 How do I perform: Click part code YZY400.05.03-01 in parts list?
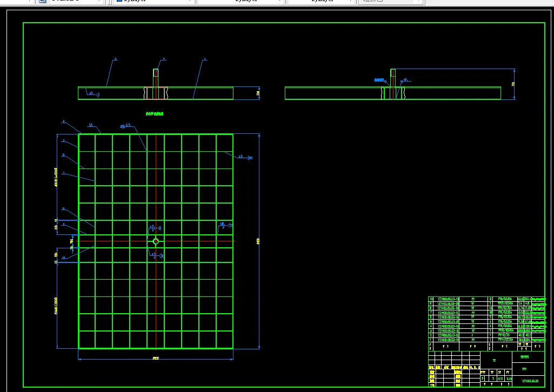(449, 340)
